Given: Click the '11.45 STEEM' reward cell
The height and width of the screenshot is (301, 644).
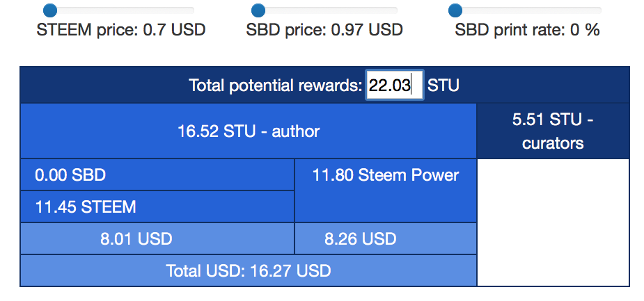Looking at the screenshot, I should [157, 206].
